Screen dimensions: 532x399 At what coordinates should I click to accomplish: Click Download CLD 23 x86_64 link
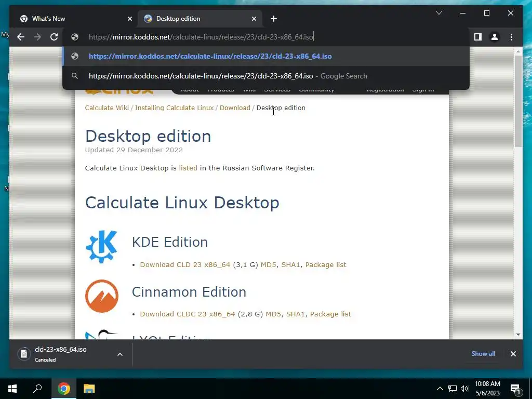point(185,264)
